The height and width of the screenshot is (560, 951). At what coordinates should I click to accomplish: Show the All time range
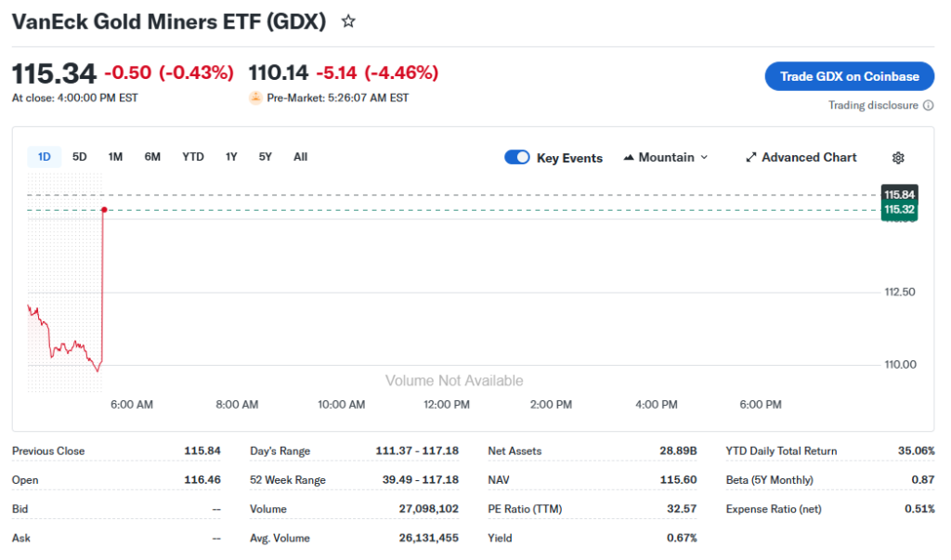[300, 157]
